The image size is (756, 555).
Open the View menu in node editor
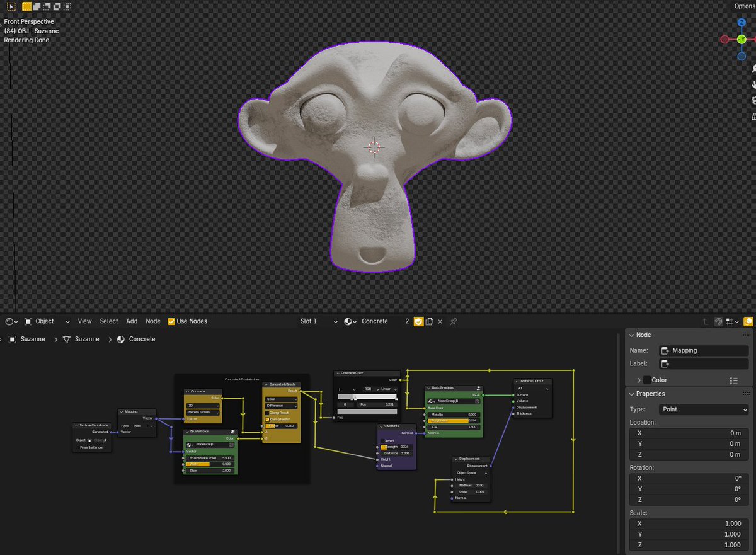click(84, 321)
